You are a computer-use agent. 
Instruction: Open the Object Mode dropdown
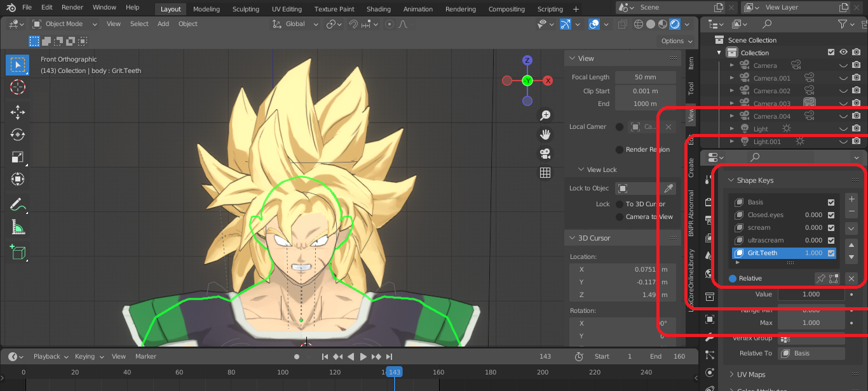65,24
